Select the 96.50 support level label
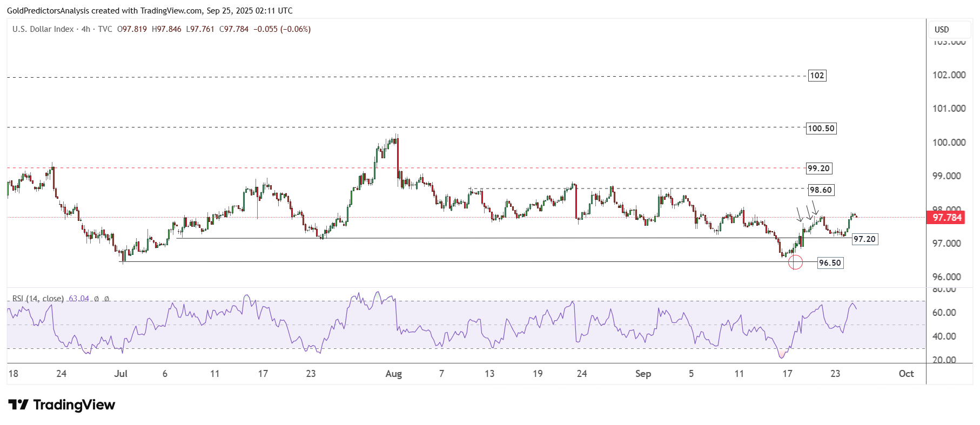980x425 pixels. click(x=830, y=263)
